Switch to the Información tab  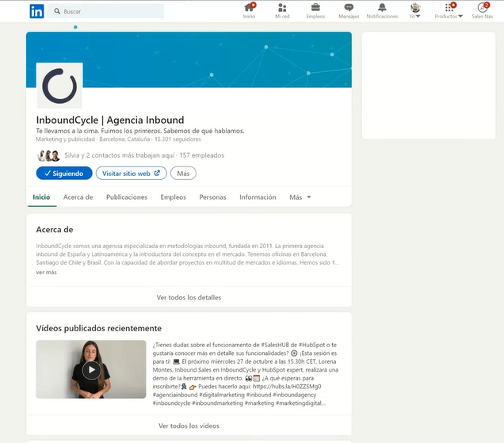point(258,197)
